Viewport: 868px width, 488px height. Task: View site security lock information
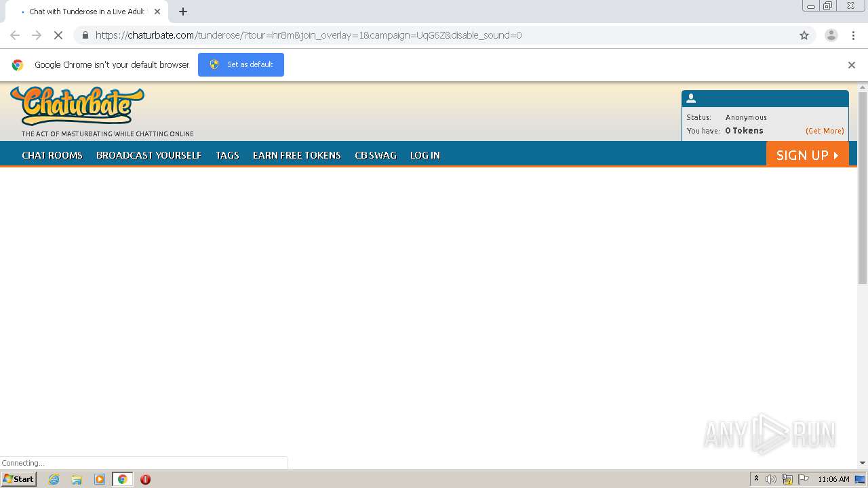(x=85, y=35)
